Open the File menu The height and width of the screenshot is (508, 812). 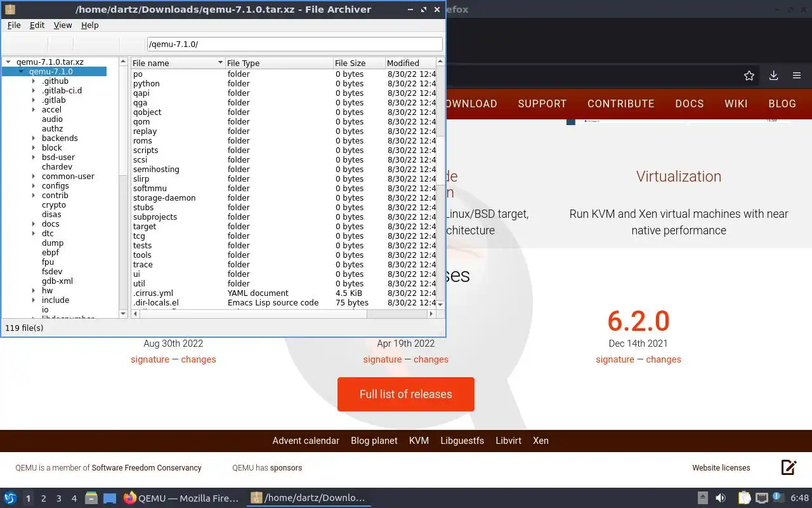(x=14, y=25)
